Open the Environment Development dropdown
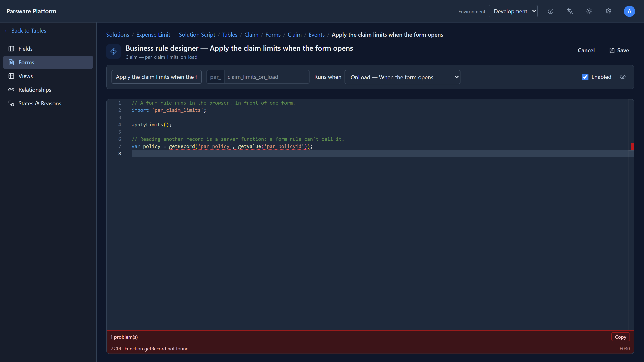The width and height of the screenshot is (644, 362). click(x=513, y=11)
